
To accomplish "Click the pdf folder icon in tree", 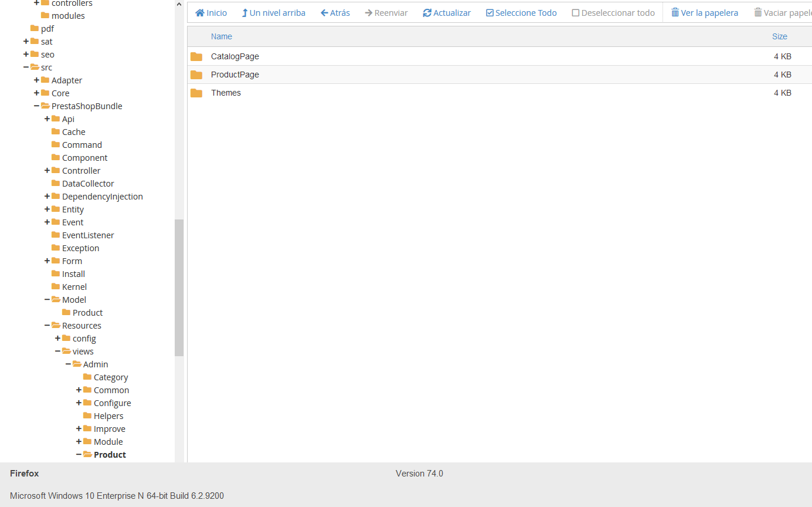I will (35, 28).
